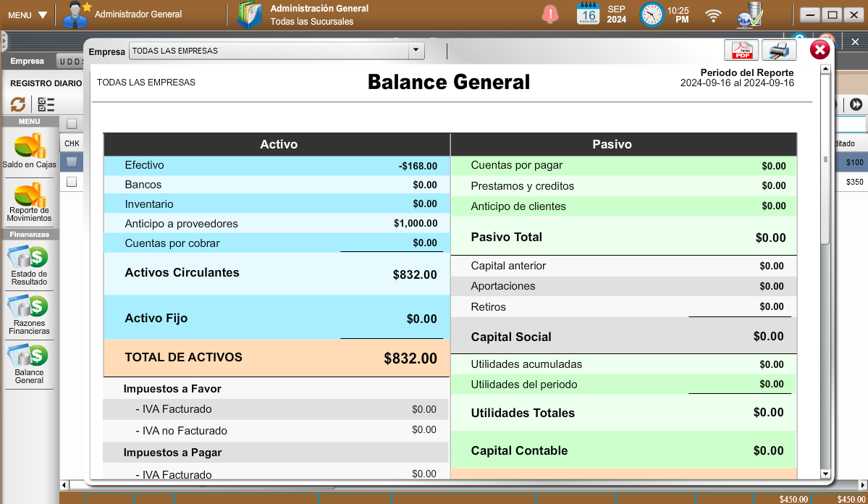The image size is (868, 504).
Task: Check the second row checkbox under CHK
Action: 72,182
